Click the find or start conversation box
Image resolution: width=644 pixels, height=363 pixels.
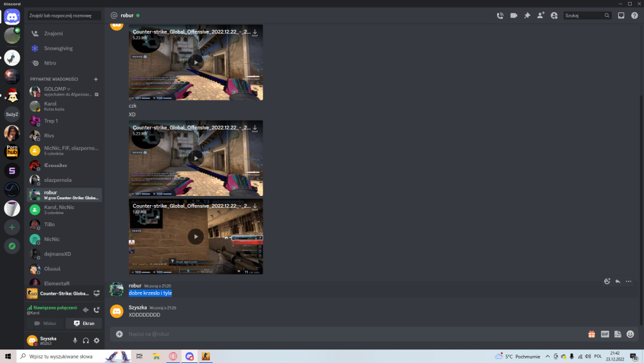[x=64, y=15]
